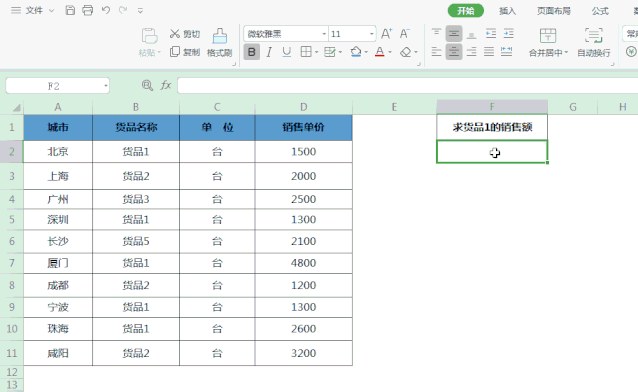638x392 pixels.
Task: Click the magnifier icon beside the formula bar
Action: click(x=147, y=85)
